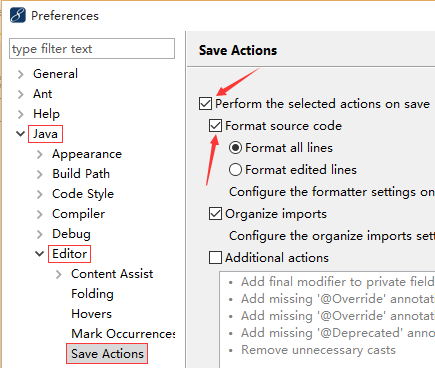
Task: Collapse the Editor tree node
Action: (40, 254)
